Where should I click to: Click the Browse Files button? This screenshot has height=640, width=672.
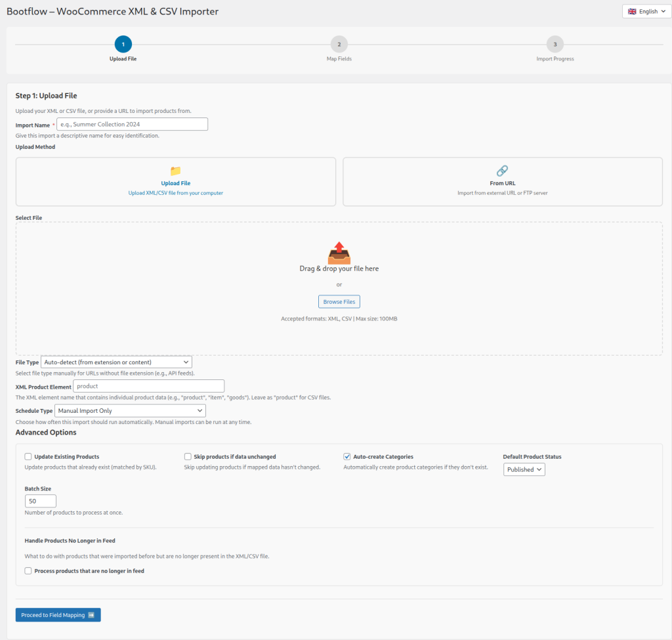(339, 301)
